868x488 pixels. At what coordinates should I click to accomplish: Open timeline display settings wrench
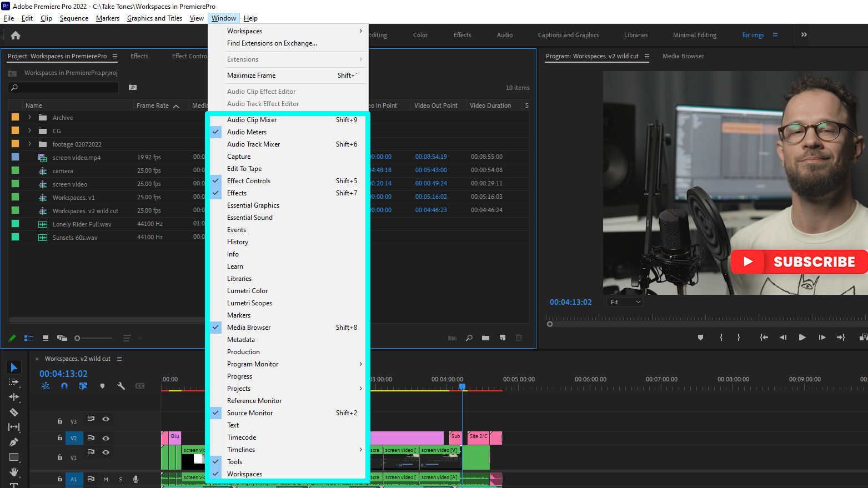click(121, 386)
